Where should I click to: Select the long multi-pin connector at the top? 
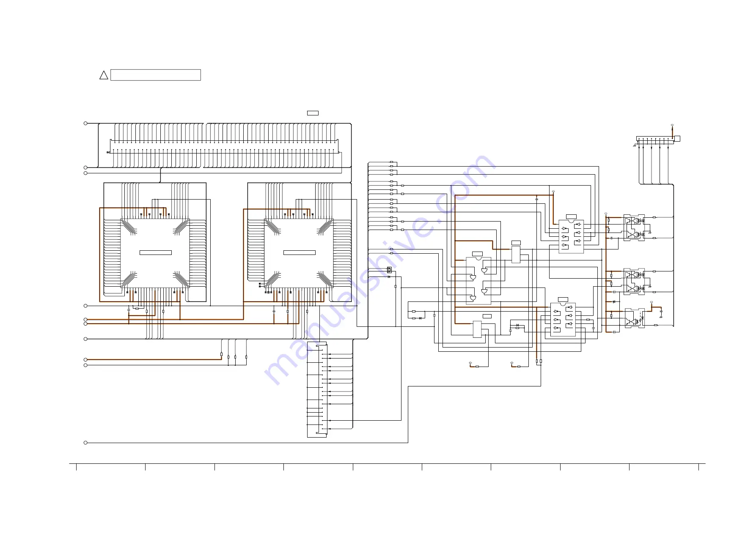[224, 146]
